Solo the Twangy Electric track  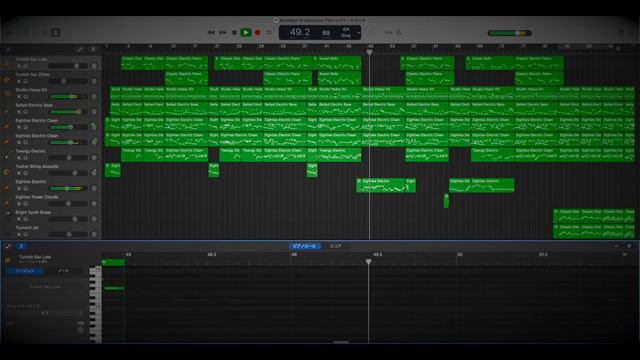tap(25, 158)
